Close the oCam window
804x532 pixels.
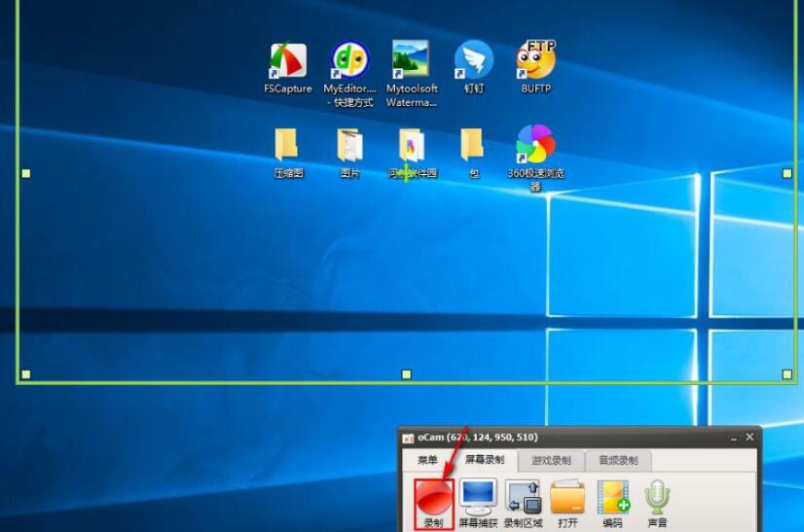(749, 437)
